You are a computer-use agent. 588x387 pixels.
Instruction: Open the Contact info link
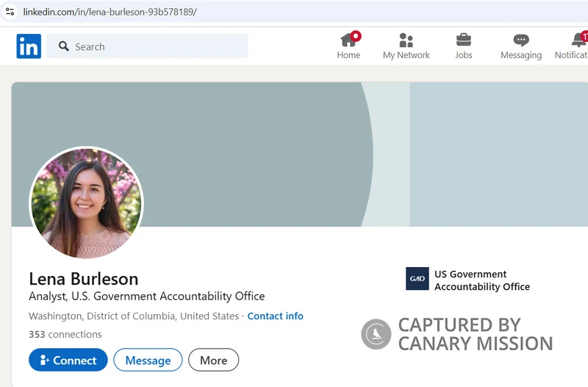(x=275, y=316)
